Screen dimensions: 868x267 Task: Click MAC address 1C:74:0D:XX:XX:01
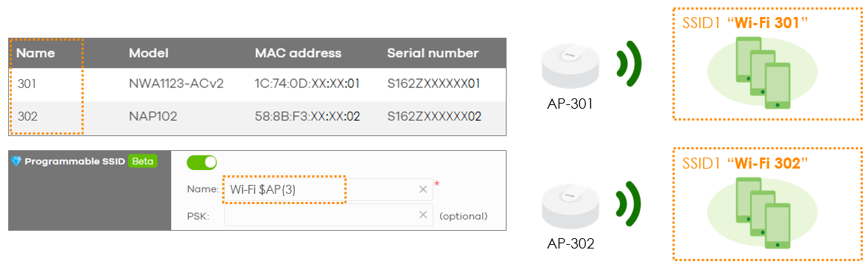[x=307, y=84]
